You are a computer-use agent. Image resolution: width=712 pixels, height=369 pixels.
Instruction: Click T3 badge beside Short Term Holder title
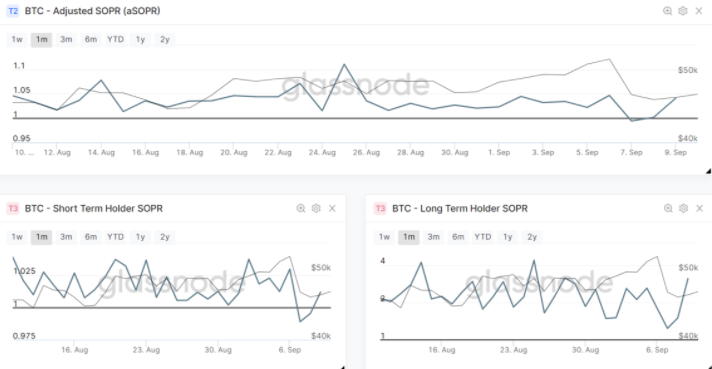13,208
